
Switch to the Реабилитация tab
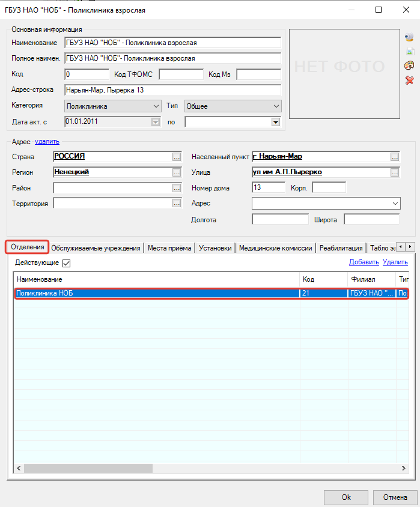[341, 248]
